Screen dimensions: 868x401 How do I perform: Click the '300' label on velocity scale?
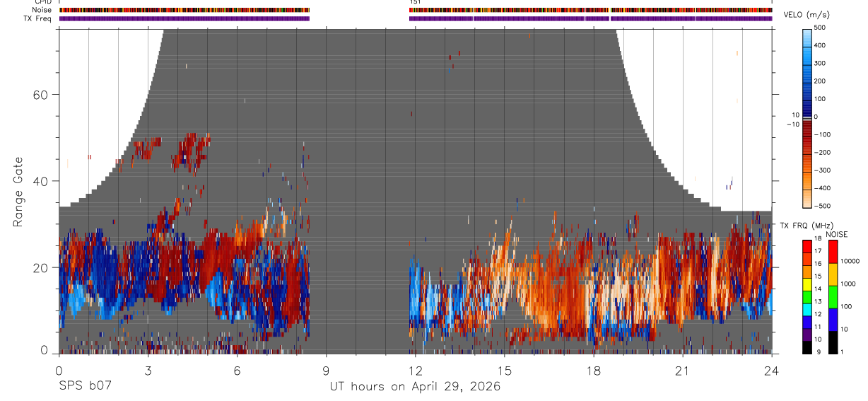pos(820,63)
